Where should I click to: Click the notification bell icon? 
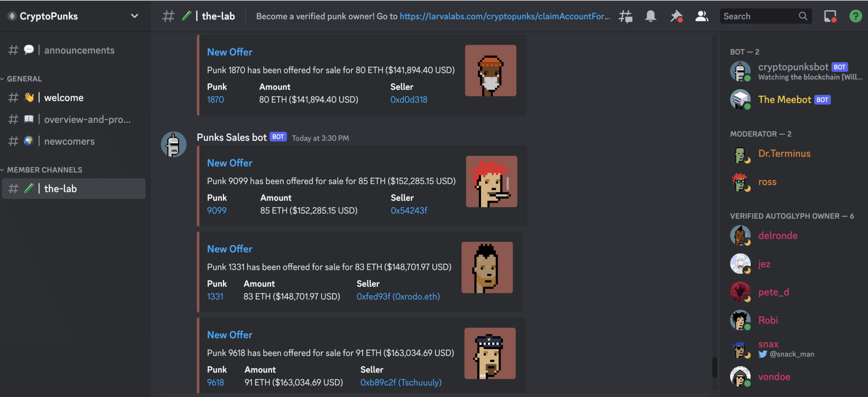tap(650, 15)
